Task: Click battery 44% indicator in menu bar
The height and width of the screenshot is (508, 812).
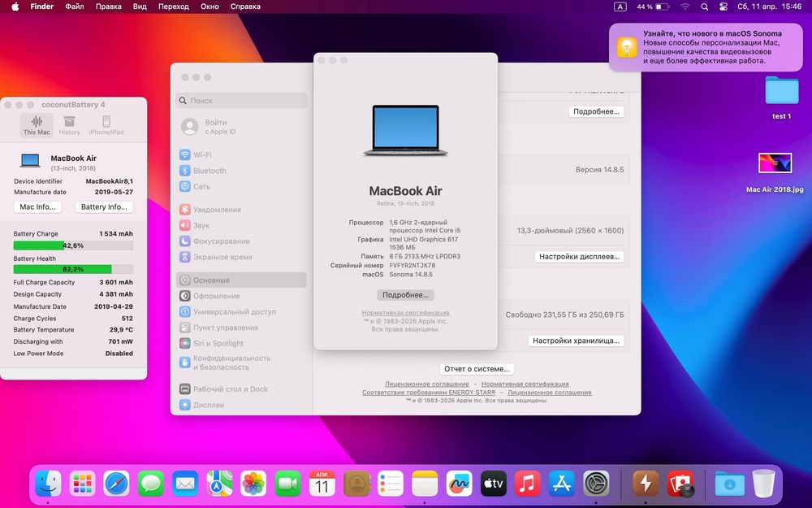Action: click(653, 7)
